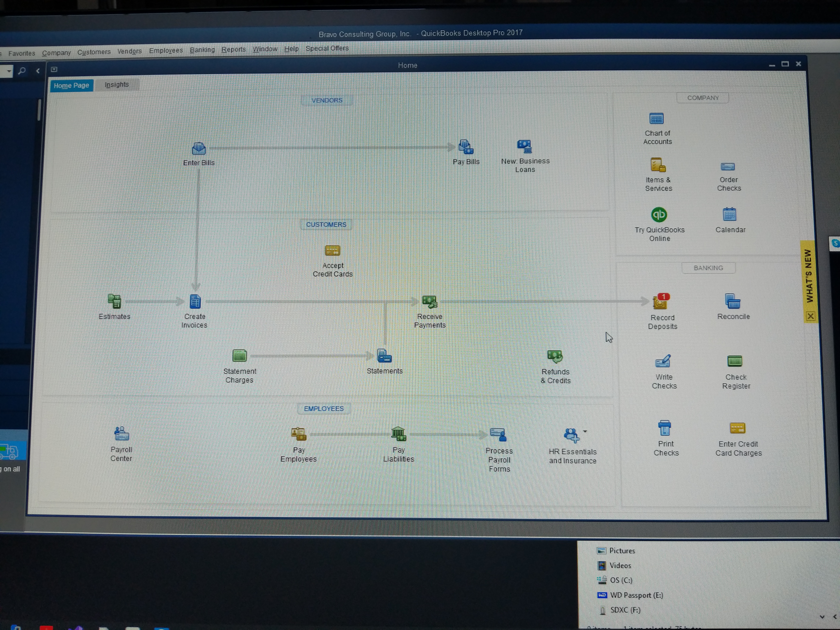Open the Company menu

tap(56, 53)
